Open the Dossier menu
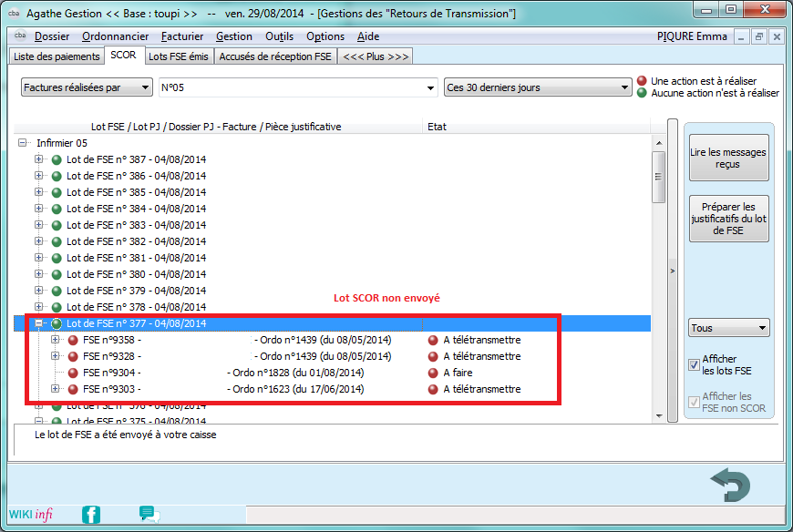The height and width of the screenshot is (532, 793). tap(52, 36)
